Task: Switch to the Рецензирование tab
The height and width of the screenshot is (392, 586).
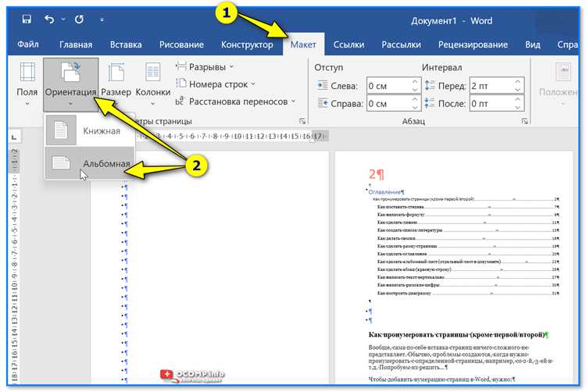Action: click(x=473, y=45)
